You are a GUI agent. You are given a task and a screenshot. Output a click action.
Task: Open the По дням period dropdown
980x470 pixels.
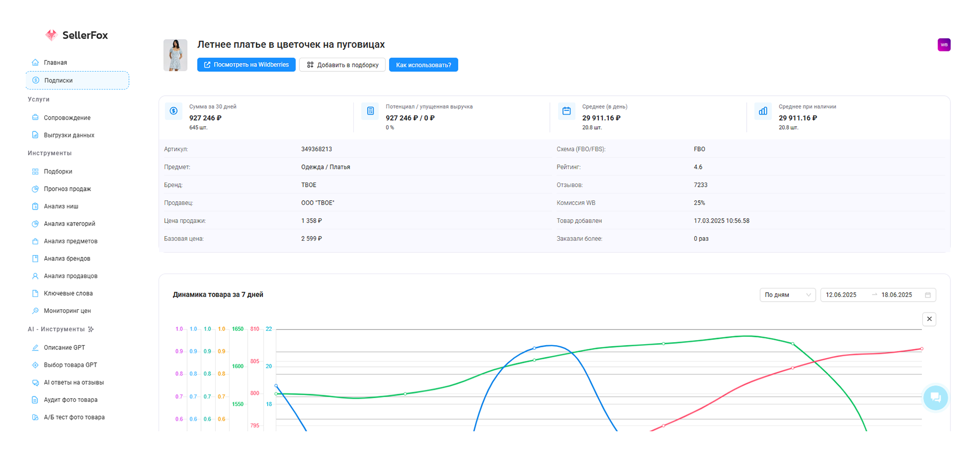click(787, 295)
